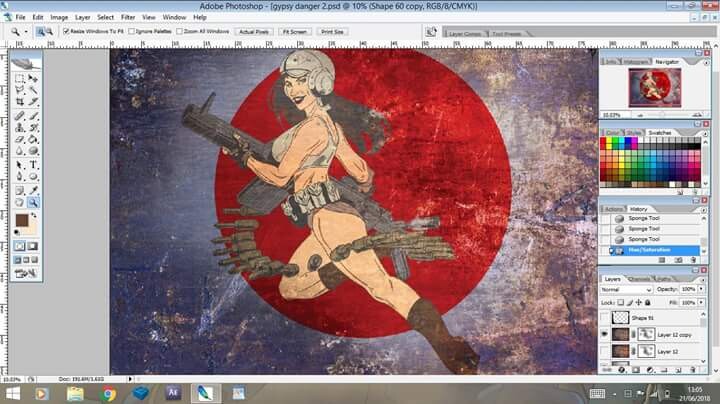Select the Paint Bucket tool
Viewport: 720px width, 404px height.
pyautogui.click(x=33, y=139)
